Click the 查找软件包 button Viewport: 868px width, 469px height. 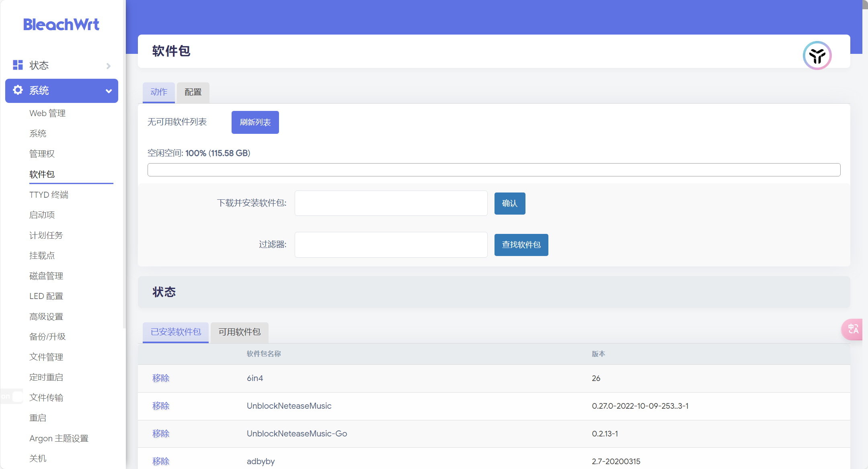point(521,245)
